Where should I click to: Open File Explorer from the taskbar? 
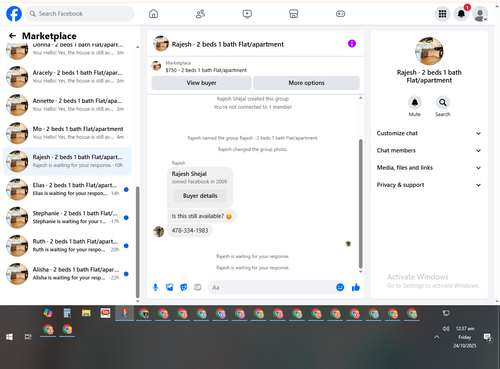click(86, 313)
